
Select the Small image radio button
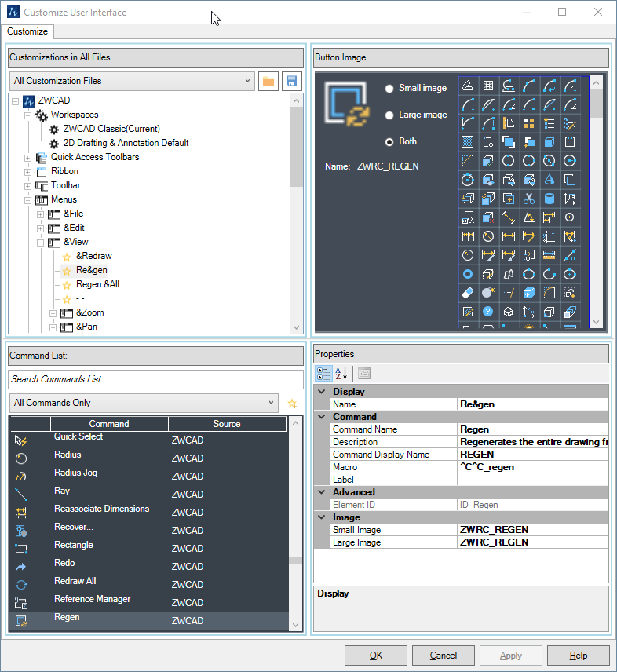click(389, 89)
